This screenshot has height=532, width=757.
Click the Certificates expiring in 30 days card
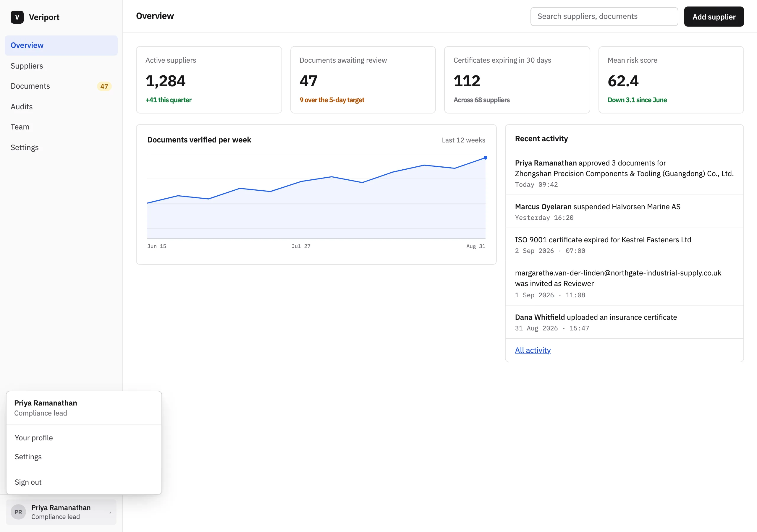(x=517, y=80)
